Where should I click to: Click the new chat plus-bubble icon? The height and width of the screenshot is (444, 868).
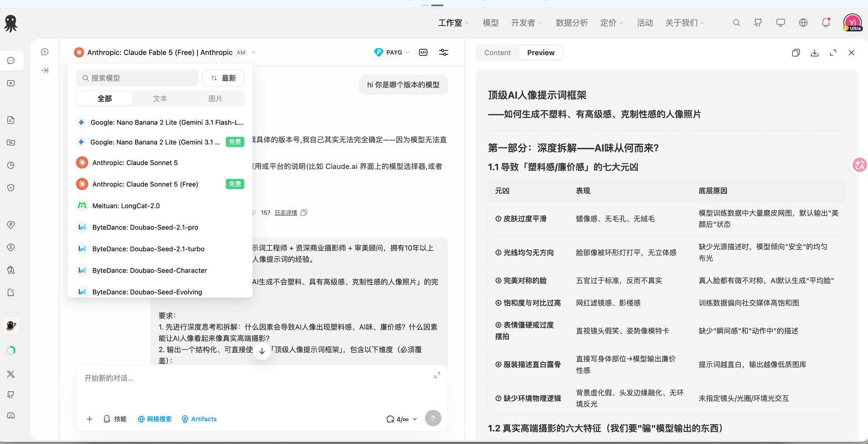pos(45,52)
